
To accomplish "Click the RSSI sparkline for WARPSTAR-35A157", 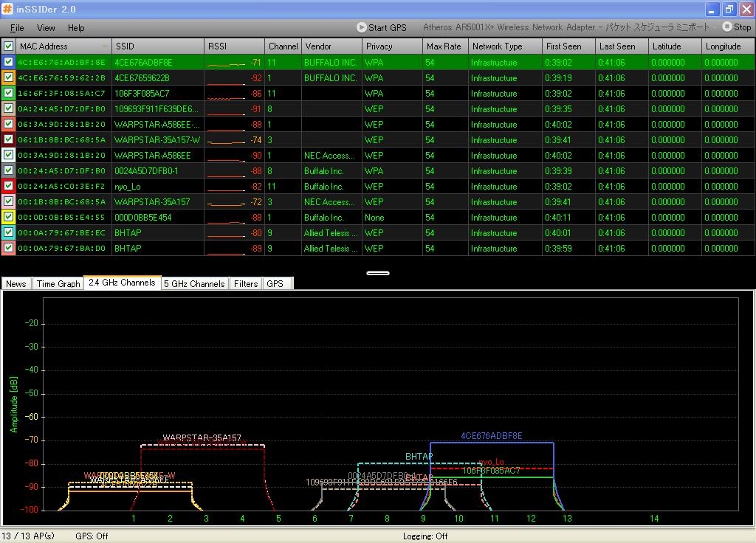I will [227, 202].
